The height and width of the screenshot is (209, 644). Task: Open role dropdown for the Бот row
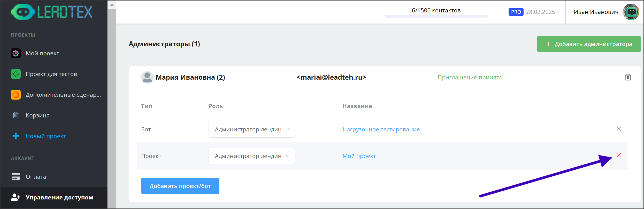coord(251,129)
